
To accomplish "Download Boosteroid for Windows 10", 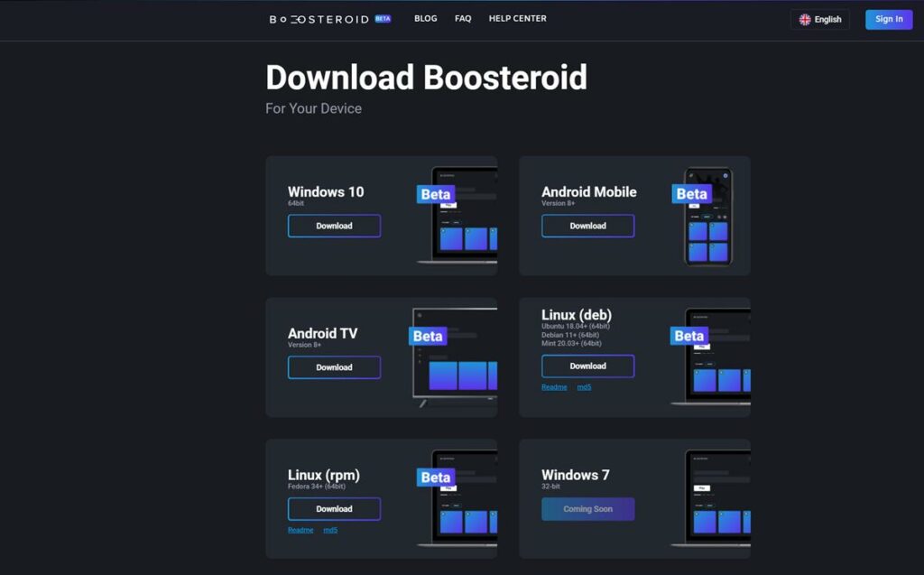I will pyautogui.click(x=334, y=226).
